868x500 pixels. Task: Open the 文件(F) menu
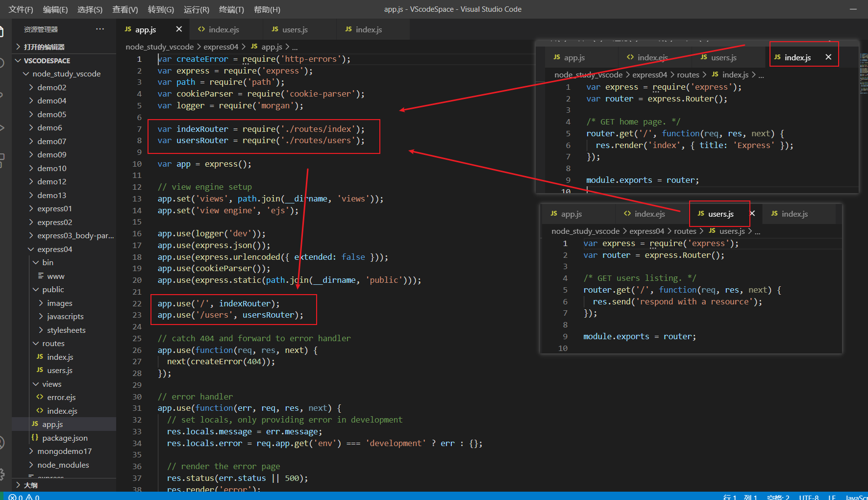coord(21,9)
